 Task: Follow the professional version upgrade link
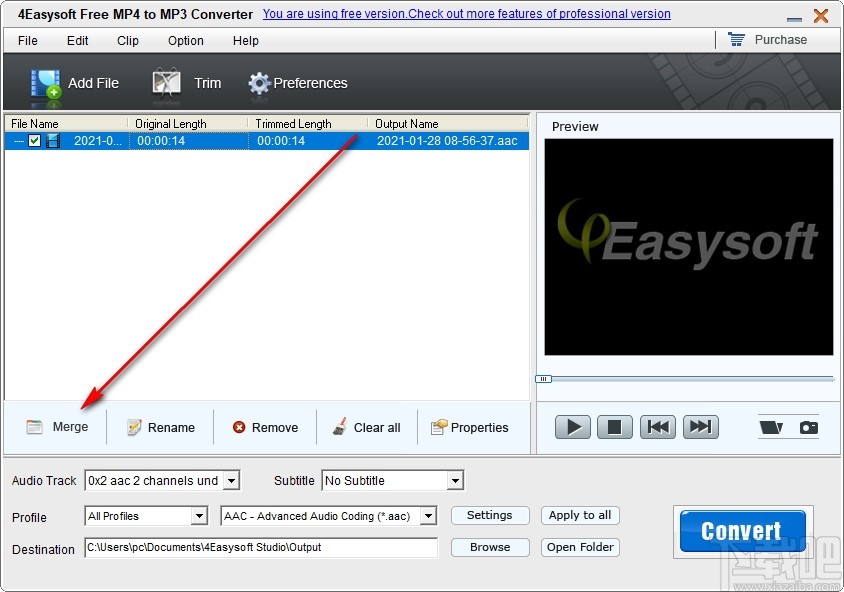pos(466,14)
